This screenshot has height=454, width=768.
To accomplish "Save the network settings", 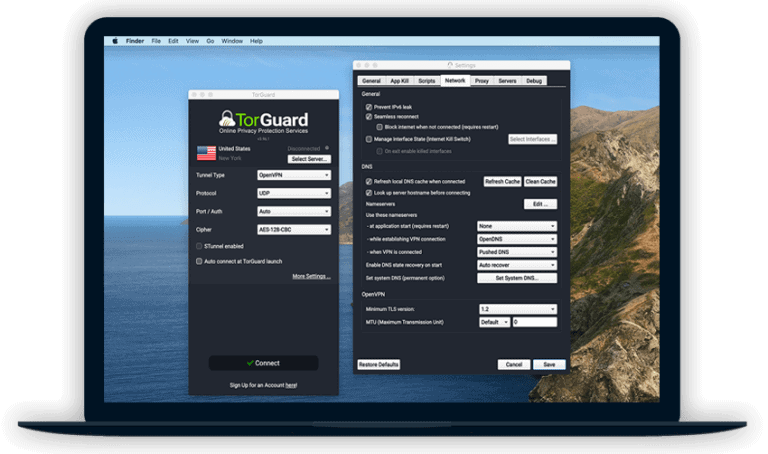I will tap(550, 364).
